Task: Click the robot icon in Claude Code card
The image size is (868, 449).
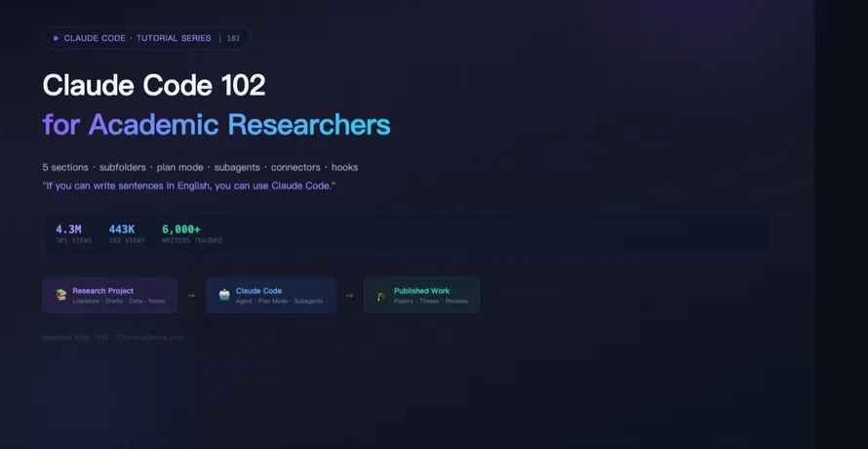Action: (x=224, y=295)
